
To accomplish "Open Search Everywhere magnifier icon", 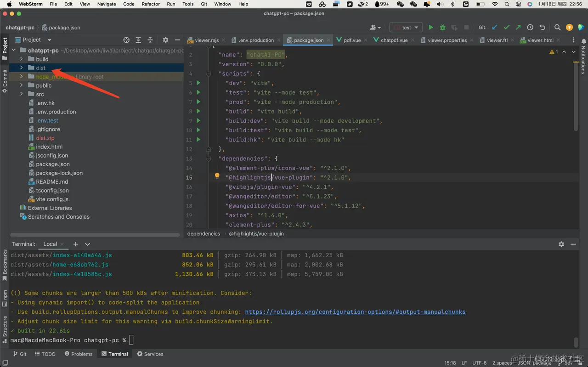I will [557, 28].
